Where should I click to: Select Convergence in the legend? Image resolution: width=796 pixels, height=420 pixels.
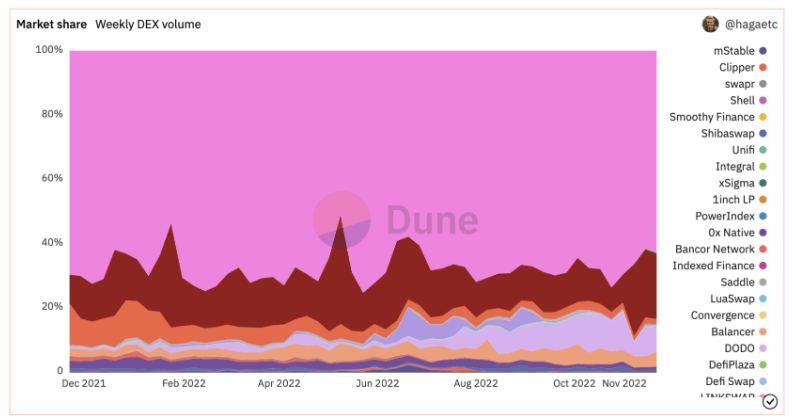click(728, 315)
